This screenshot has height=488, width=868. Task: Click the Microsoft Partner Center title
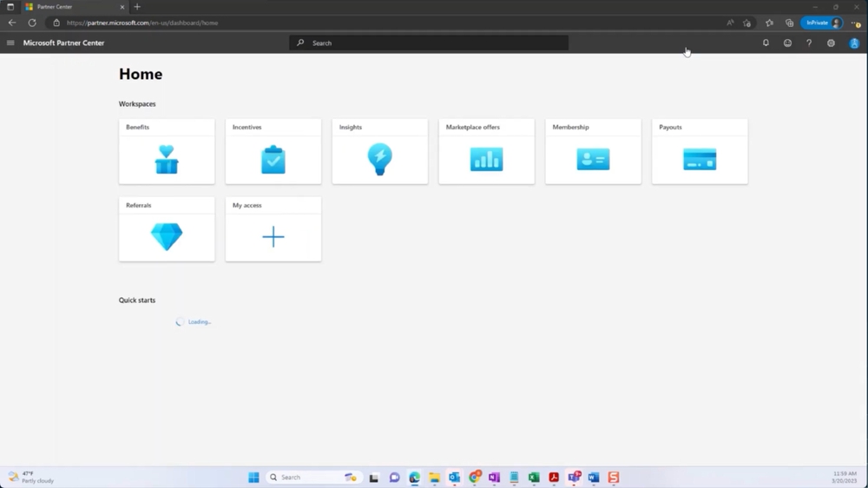tap(63, 43)
